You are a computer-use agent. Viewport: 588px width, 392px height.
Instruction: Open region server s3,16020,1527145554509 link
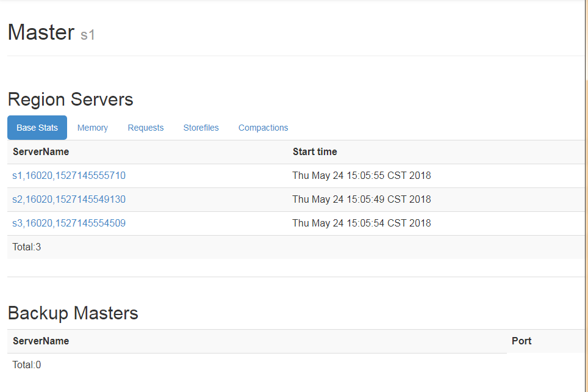(69, 223)
